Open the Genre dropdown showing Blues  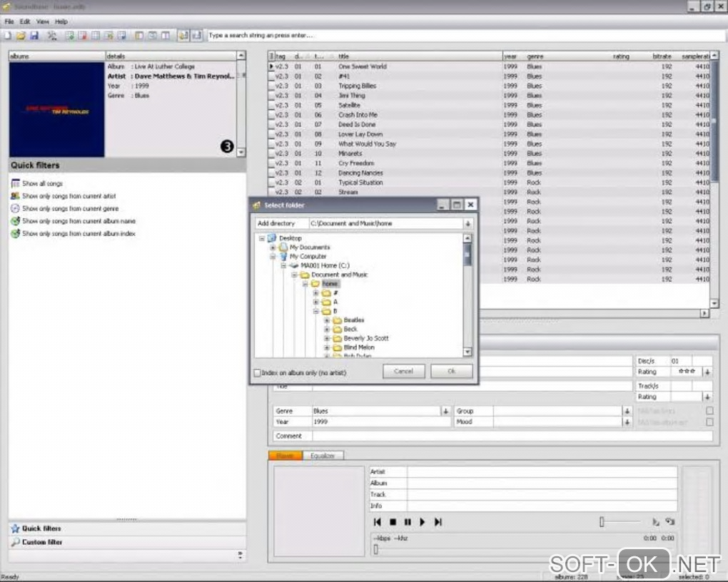point(445,411)
